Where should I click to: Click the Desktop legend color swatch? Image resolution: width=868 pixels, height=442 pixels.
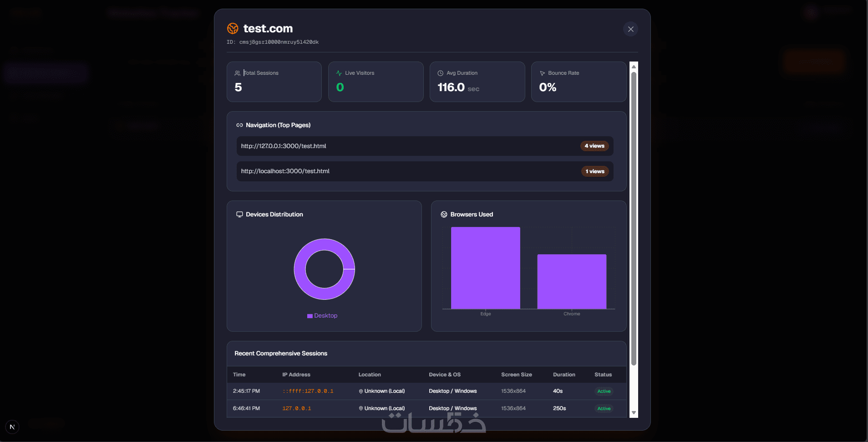click(x=310, y=316)
